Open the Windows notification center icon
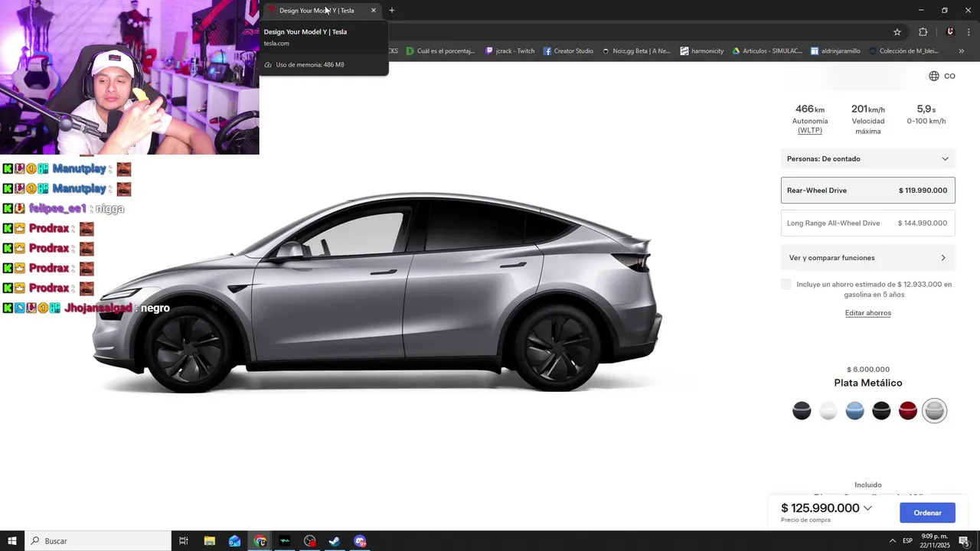980x551 pixels. (x=964, y=541)
